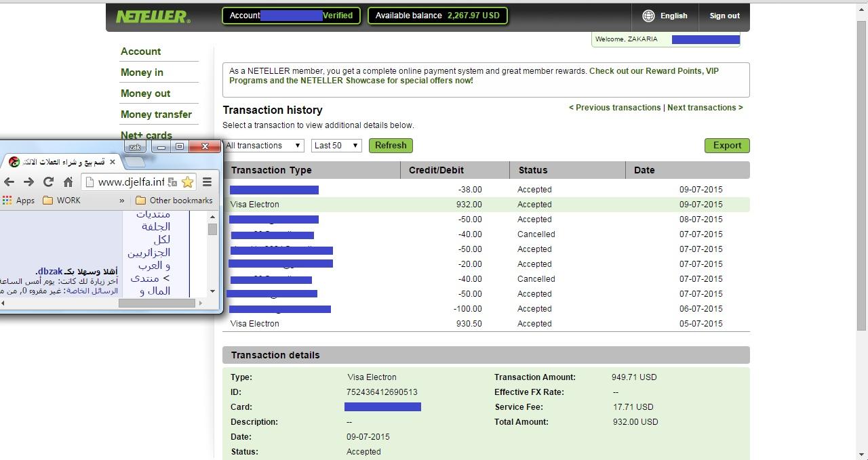Open the WORK bookmarks folder

coord(61,201)
